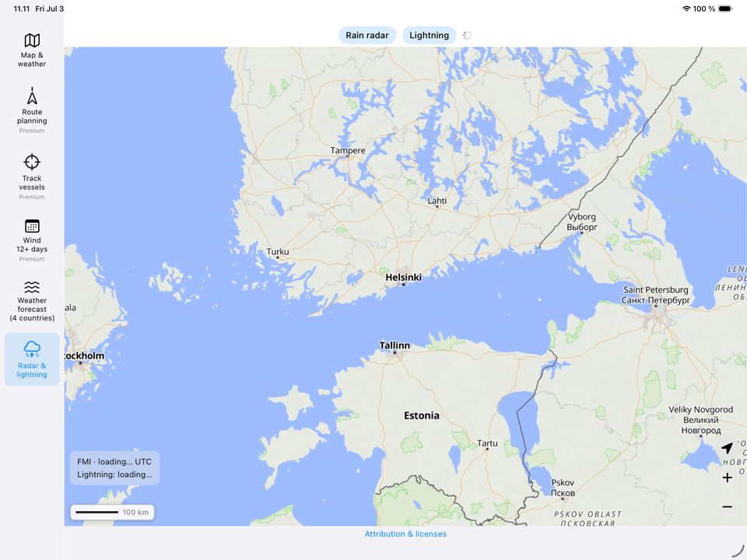The height and width of the screenshot is (560, 747).
Task: Toggle the Lightning layer
Action: coord(429,35)
